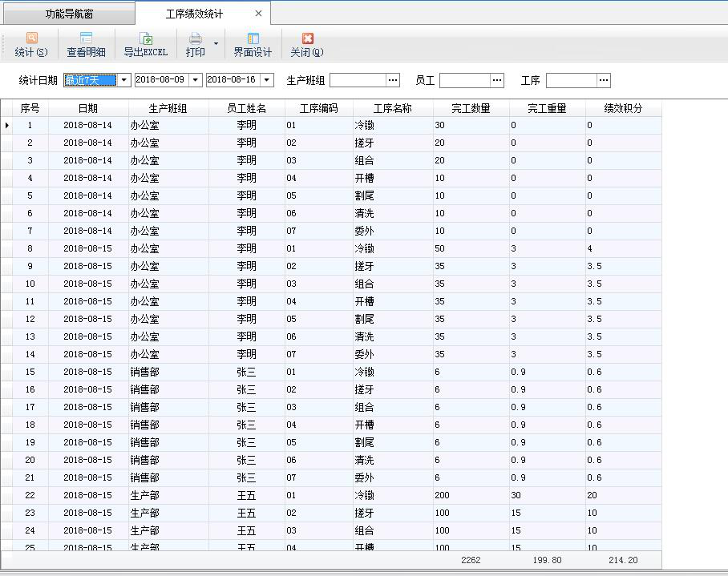Click the 生产班组 browse ellipsis button
The image size is (728, 576).
click(x=393, y=80)
